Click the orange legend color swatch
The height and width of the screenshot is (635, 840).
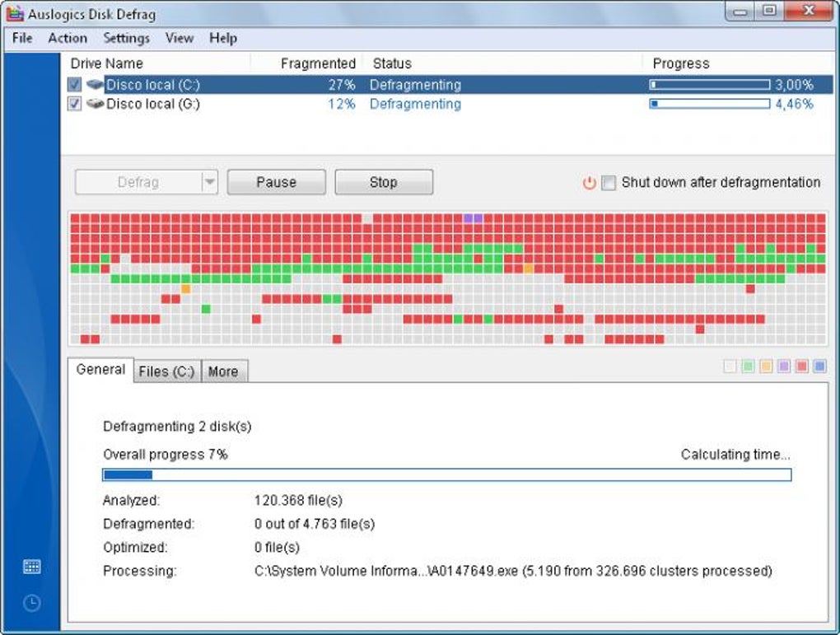point(766,367)
